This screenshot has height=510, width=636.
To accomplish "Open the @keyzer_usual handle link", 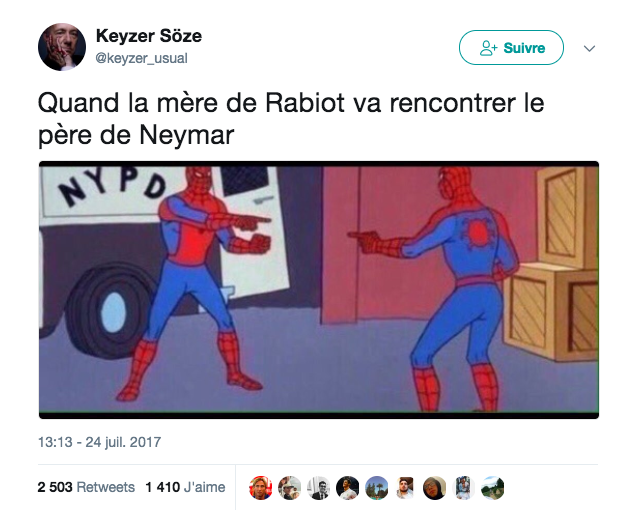I will (x=141, y=58).
